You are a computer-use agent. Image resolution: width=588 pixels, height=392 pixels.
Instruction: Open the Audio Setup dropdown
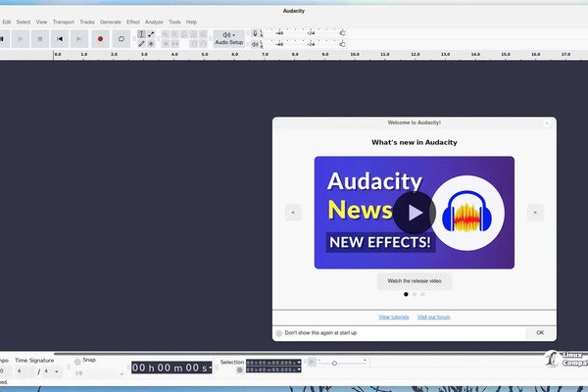pos(228,38)
